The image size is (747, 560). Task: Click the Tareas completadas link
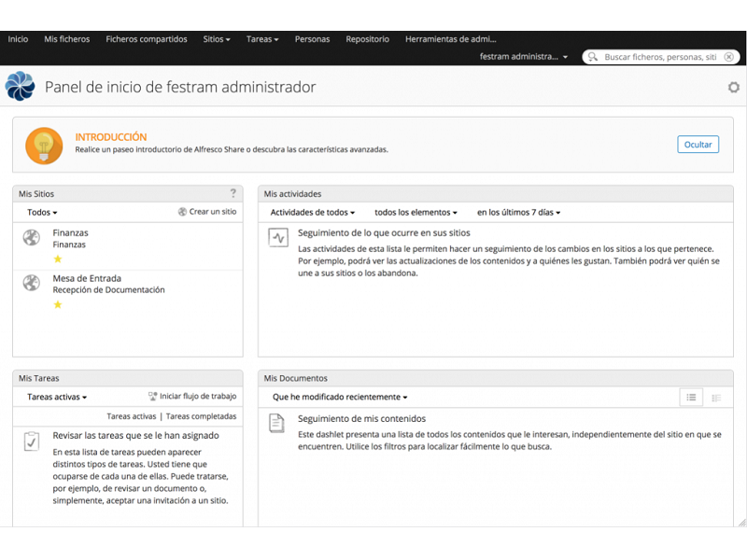point(201,416)
